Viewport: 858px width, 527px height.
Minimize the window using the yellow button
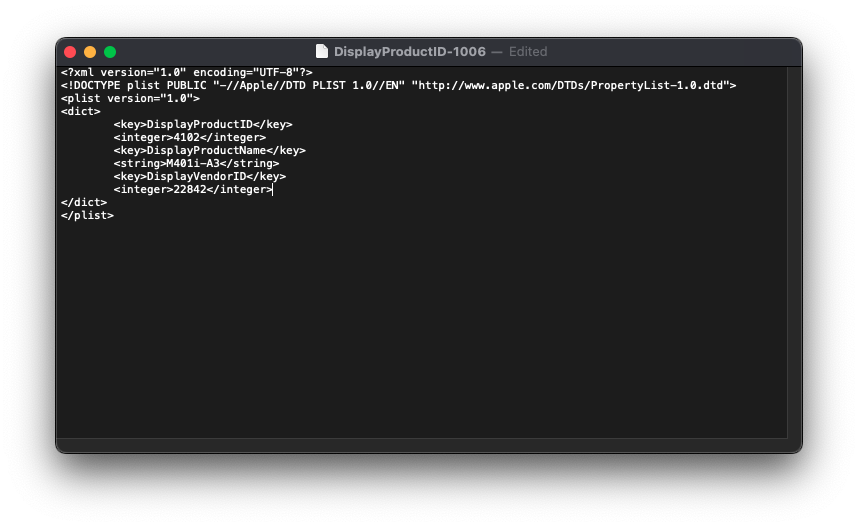pos(90,52)
